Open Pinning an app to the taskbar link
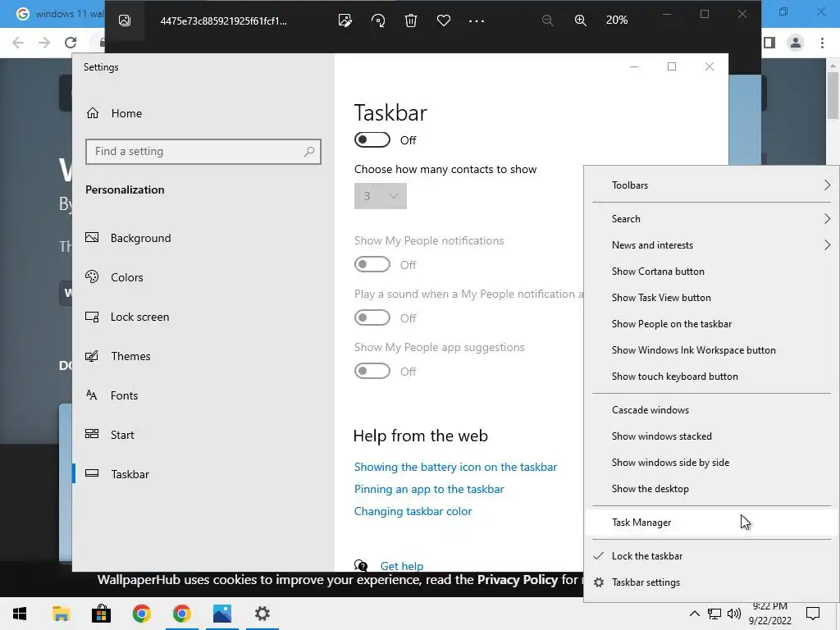Viewport: 840px width, 630px height. point(428,489)
